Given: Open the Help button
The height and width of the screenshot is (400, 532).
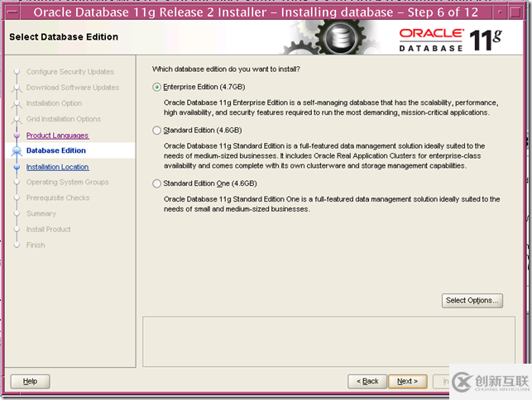Looking at the screenshot, I should pos(30,381).
